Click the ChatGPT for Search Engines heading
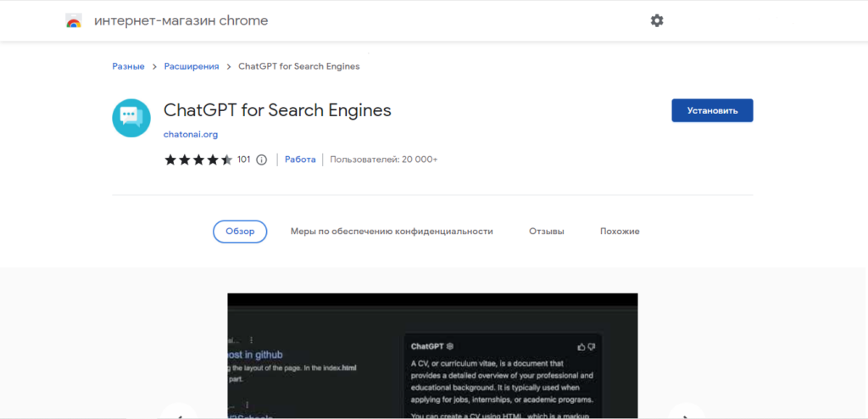868x419 pixels. [277, 110]
